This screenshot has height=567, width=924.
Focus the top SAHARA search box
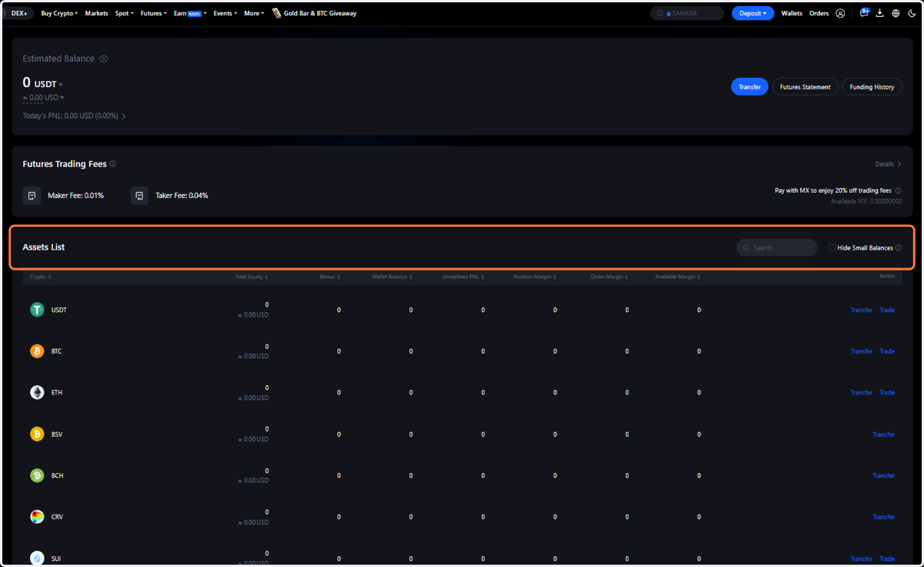click(x=687, y=13)
